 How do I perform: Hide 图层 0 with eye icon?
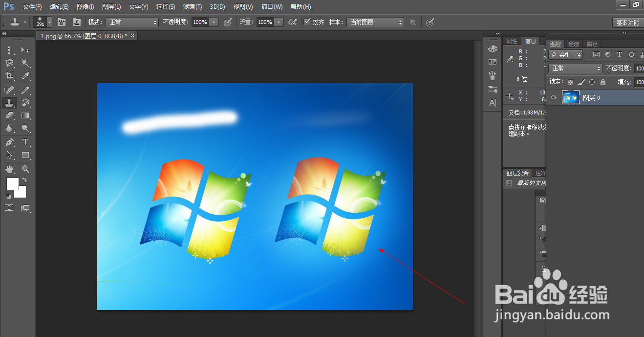coord(554,97)
